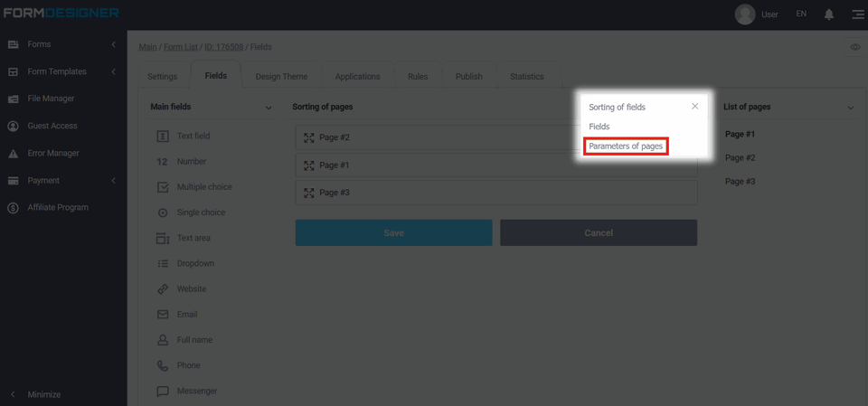Open the Form List breadcrumb link
This screenshot has width=868, height=406.
182,47
